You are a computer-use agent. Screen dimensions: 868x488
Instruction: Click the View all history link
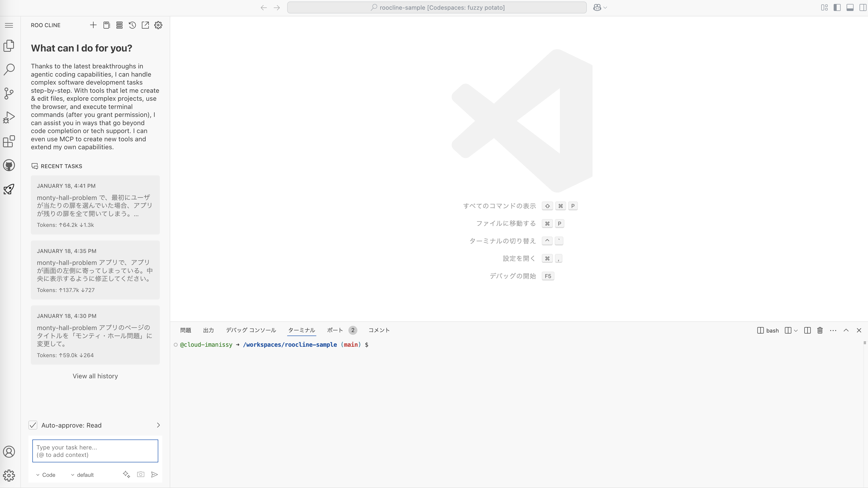tap(95, 376)
